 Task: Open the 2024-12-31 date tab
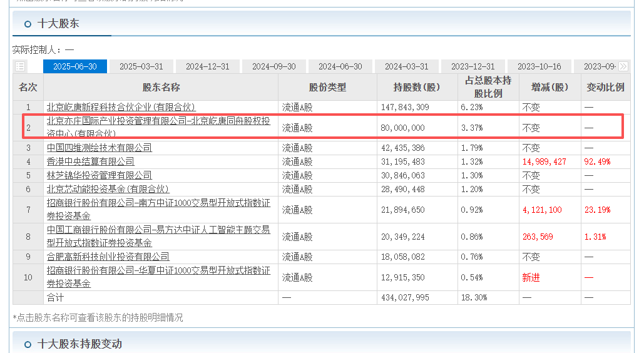click(x=207, y=66)
